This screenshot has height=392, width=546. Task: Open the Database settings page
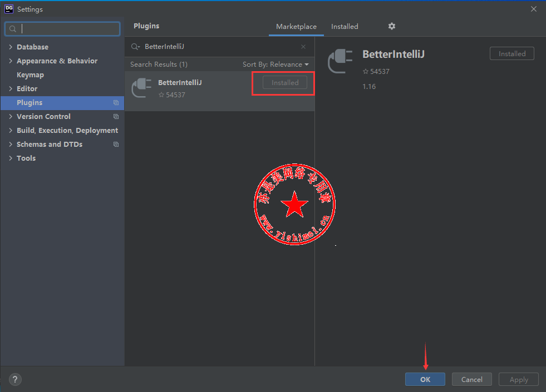[x=32, y=47]
